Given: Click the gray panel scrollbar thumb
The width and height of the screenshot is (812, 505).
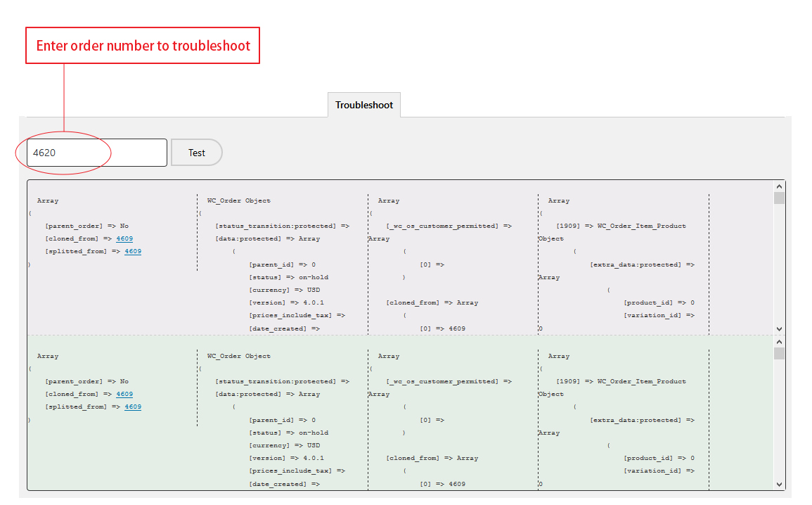Looking at the screenshot, I should point(778,198).
